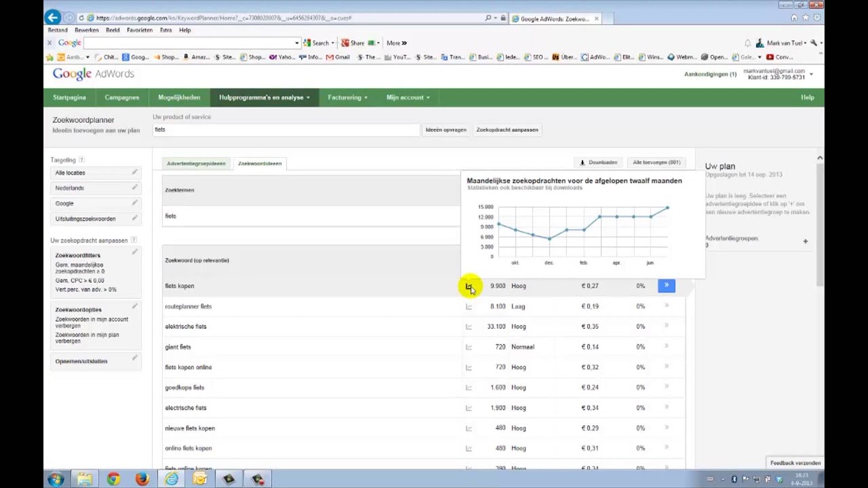Expand the Facturering dropdown menu

(347, 98)
